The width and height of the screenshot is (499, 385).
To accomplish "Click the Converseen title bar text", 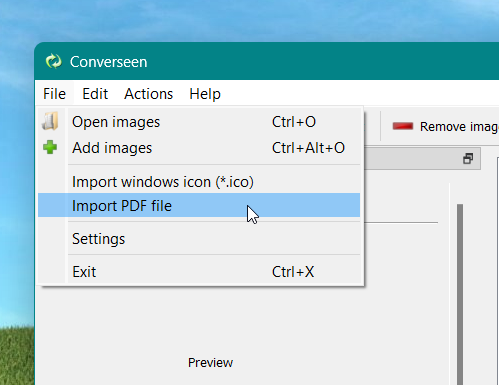I will pos(108,62).
